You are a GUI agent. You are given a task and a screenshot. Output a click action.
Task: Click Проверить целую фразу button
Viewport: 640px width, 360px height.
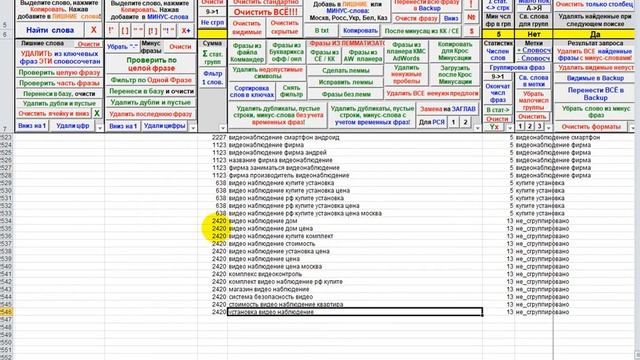60,72
